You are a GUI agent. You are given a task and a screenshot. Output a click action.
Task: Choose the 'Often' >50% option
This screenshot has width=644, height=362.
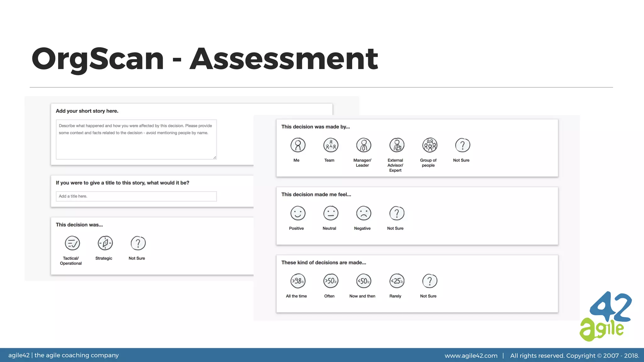(330, 281)
